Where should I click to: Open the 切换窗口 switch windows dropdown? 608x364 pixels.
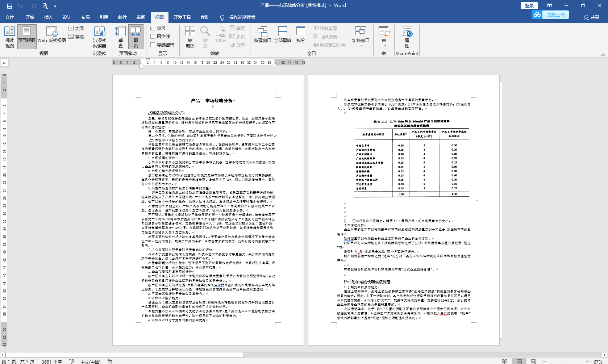tap(361, 37)
